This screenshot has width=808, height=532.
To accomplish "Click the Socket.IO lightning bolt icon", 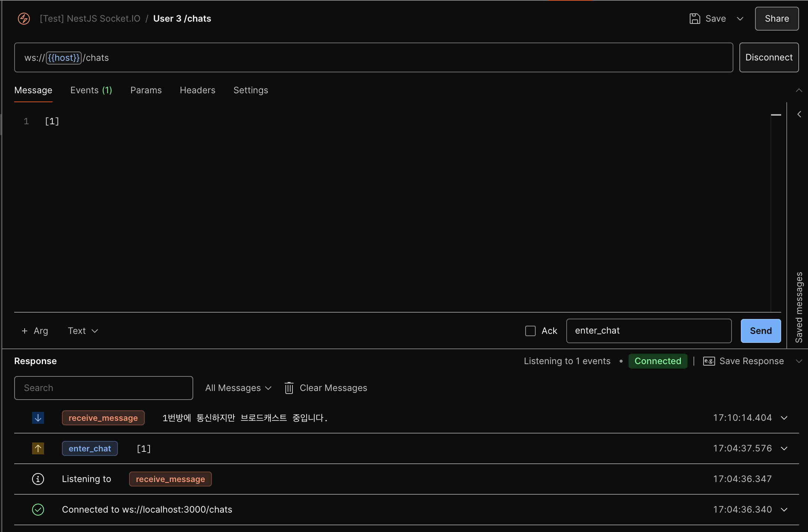I will [x=24, y=19].
